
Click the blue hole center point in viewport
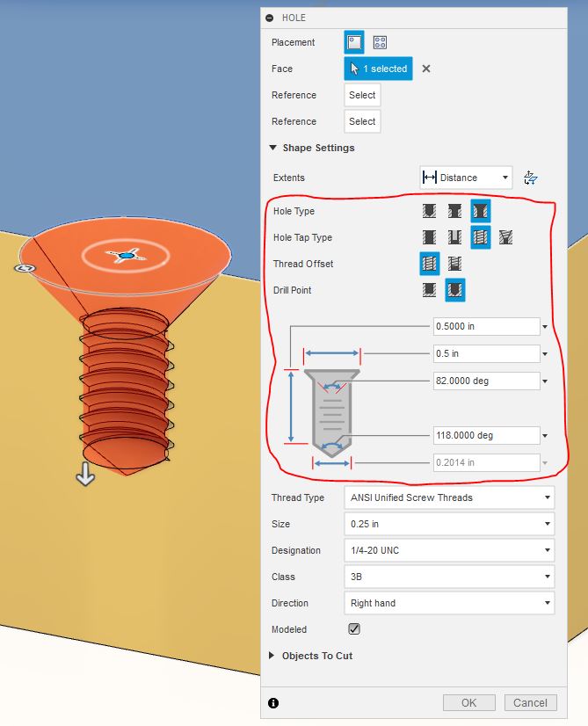coord(126,255)
